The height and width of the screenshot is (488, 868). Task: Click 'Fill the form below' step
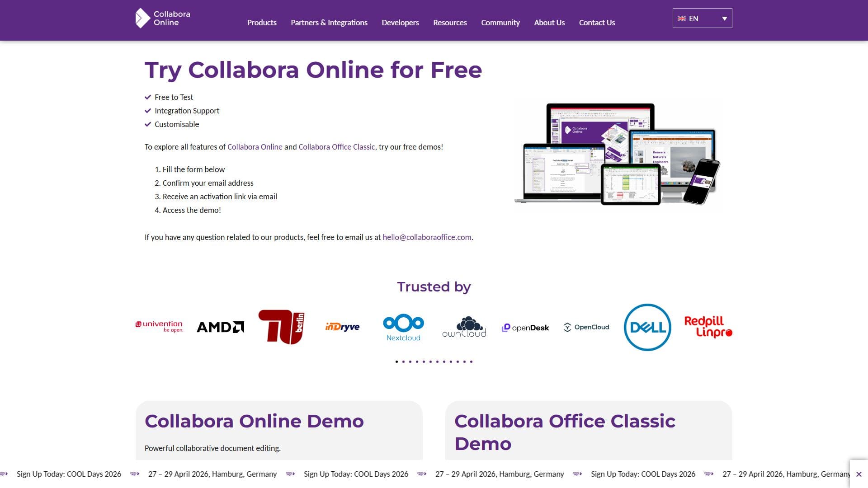[193, 169]
